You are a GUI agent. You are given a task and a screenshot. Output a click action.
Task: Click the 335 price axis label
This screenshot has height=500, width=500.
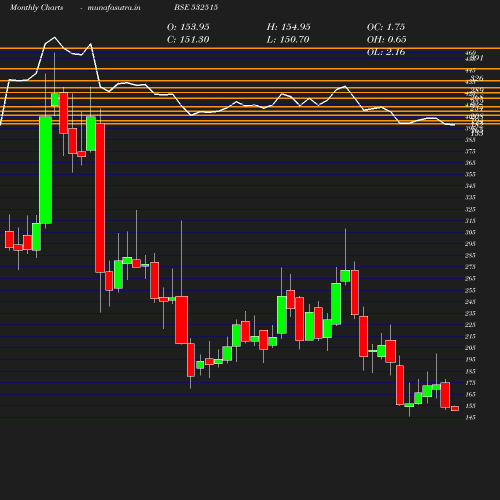470,198
